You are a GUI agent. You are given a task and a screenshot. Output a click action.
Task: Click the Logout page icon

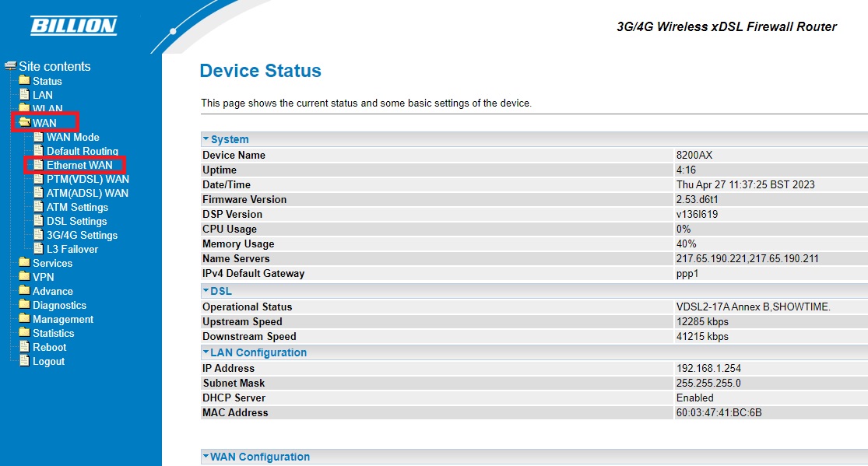pos(24,361)
